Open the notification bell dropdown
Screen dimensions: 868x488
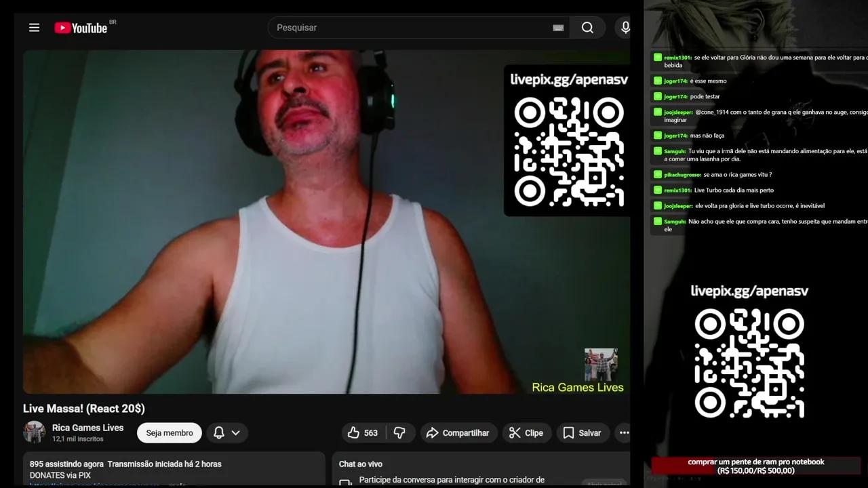click(x=227, y=433)
